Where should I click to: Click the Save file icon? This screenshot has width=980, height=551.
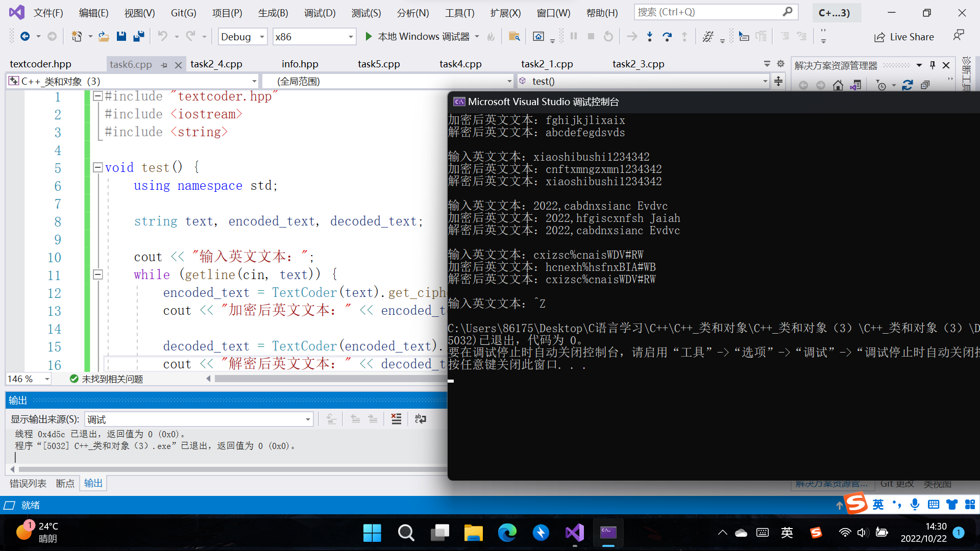click(121, 36)
